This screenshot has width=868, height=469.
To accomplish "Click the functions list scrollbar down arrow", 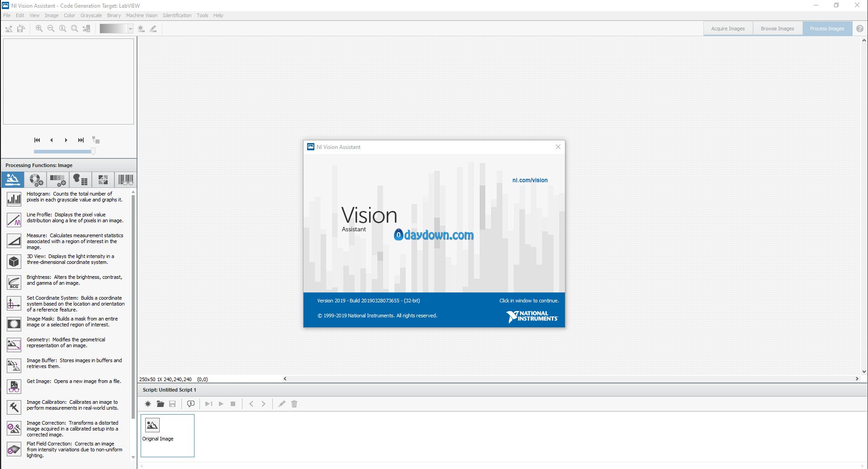I will click(x=133, y=457).
